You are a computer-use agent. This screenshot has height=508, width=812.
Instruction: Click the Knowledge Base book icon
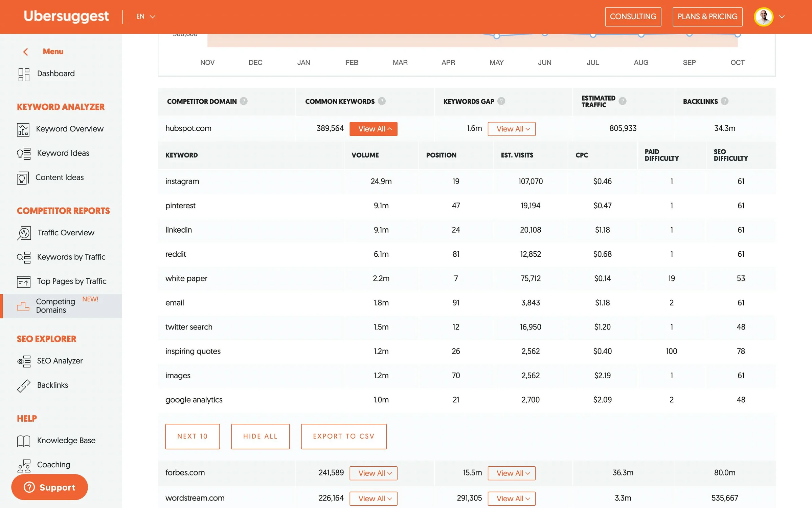(24, 441)
